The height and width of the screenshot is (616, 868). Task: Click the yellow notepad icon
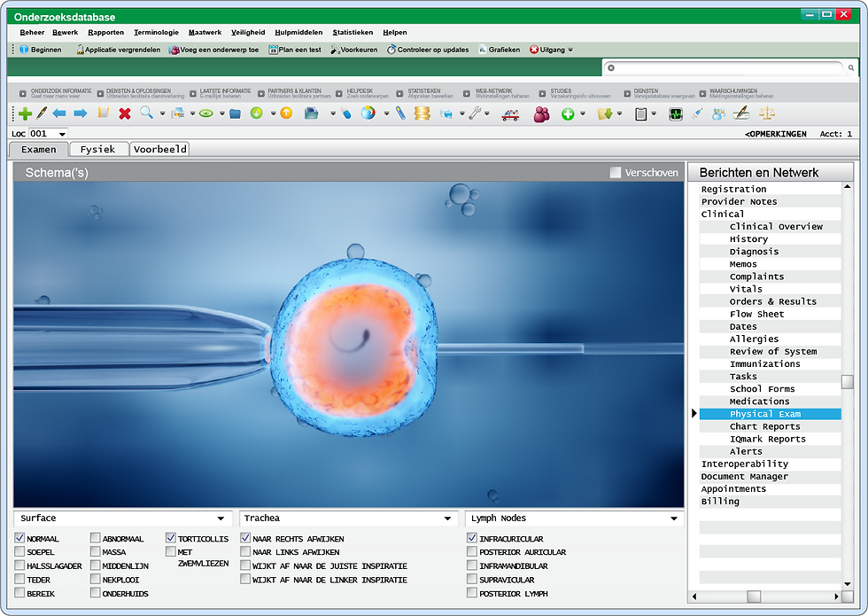(x=103, y=113)
